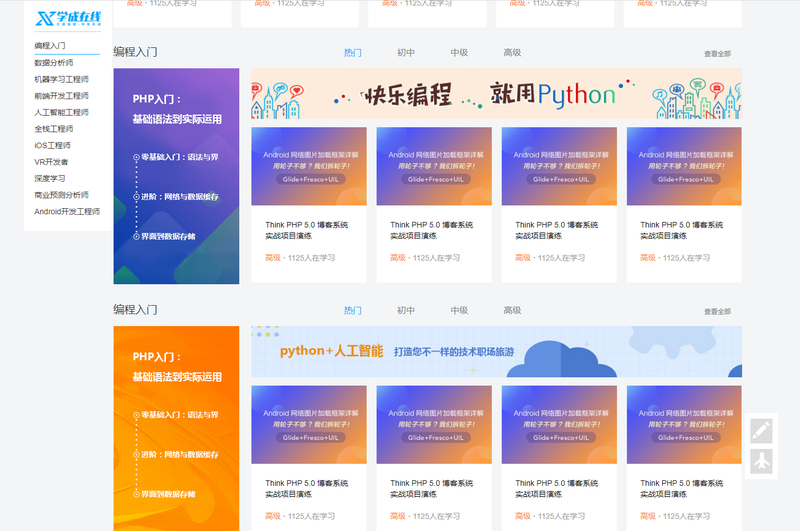Click the upper 编程入门 section heading
The height and width of the screenshot is (531, 800).
coord(135,52)
